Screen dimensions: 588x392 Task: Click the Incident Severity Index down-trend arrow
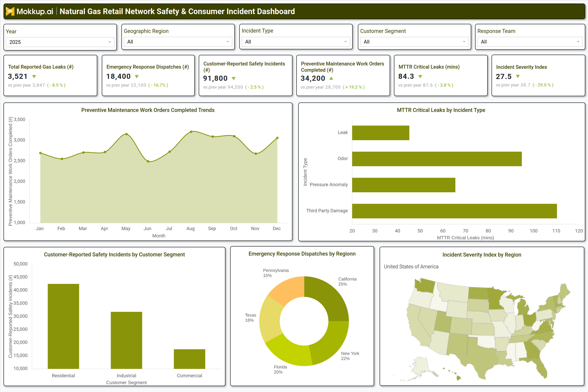coord(518,76)
